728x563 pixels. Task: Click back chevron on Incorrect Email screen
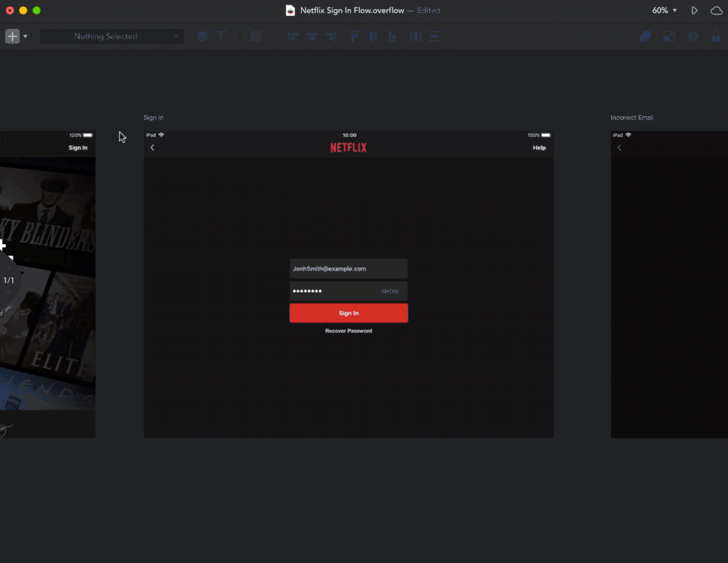coord(619,148)
